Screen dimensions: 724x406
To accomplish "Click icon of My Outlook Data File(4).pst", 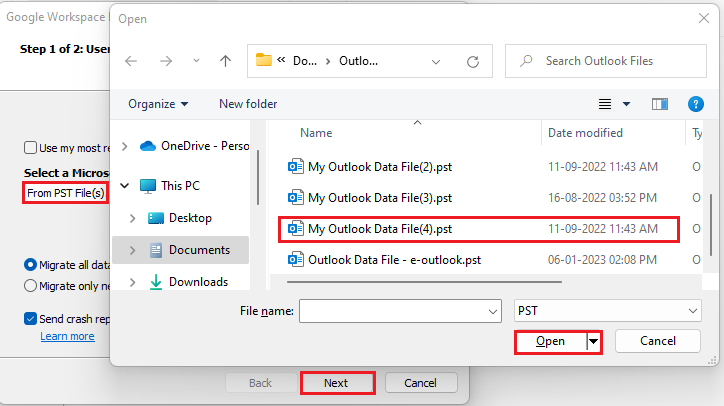I will click(296, 228).
